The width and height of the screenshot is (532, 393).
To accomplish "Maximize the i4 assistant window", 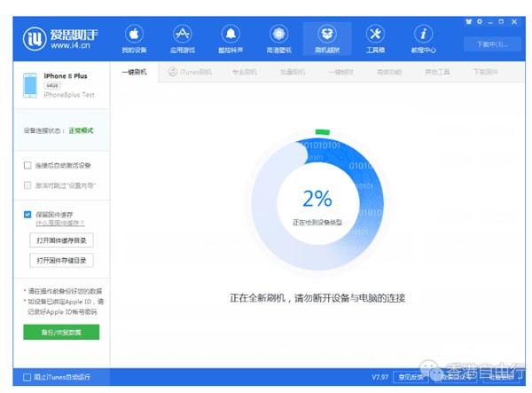I will pyautogui.click(x=501, y=21).
